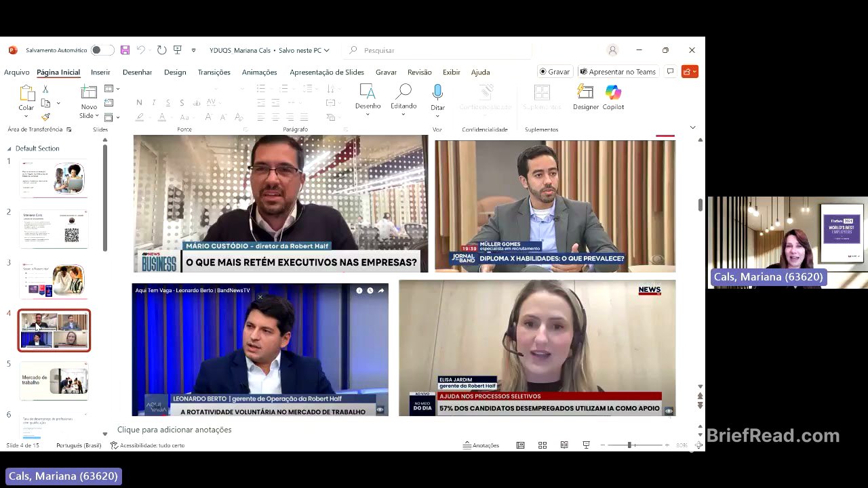Click the Apresentar no Teams button
Screen dimensions: 868x488
coord(618,72)
